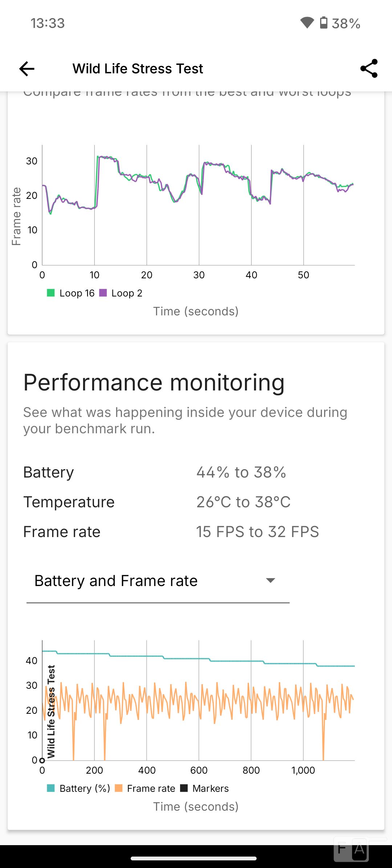The width and height of the screenshot is (392, 868).
Task: Open the Battery and Frame rate selector
Action: point(158,581)
